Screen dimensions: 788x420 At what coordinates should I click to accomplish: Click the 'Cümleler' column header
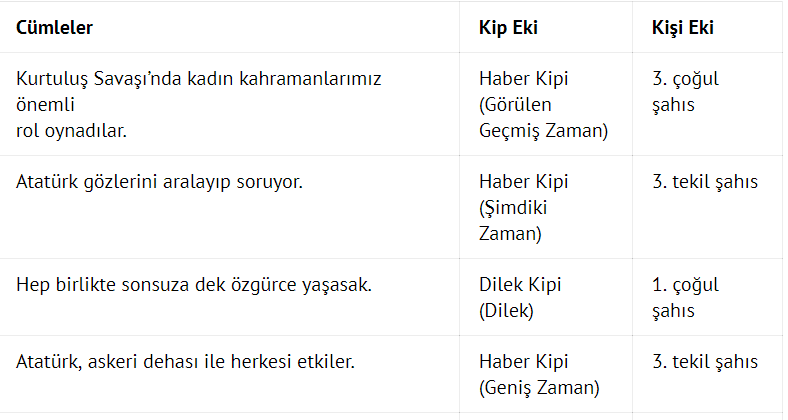[54, 28]
